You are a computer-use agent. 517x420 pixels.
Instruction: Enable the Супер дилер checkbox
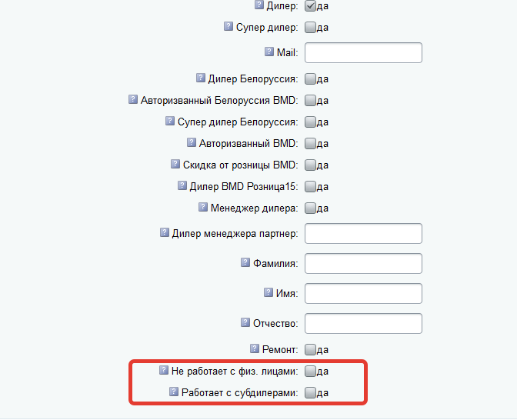click(311, 28)
